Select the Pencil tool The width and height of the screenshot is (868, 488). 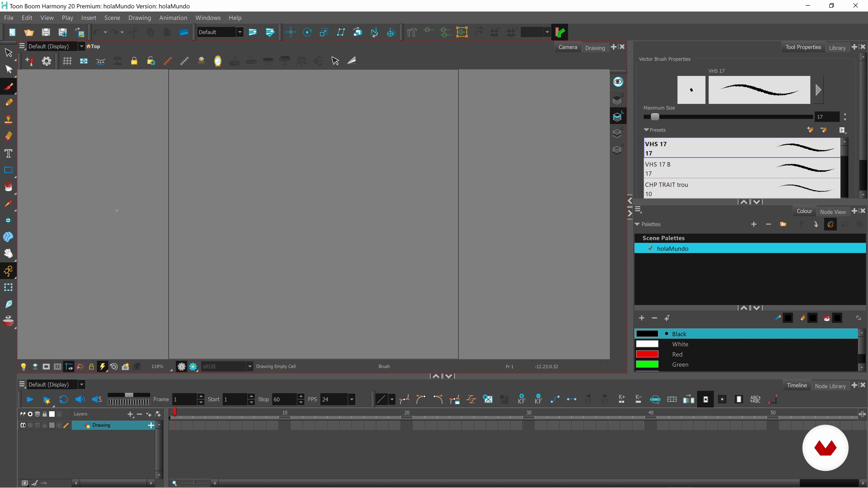8,102
